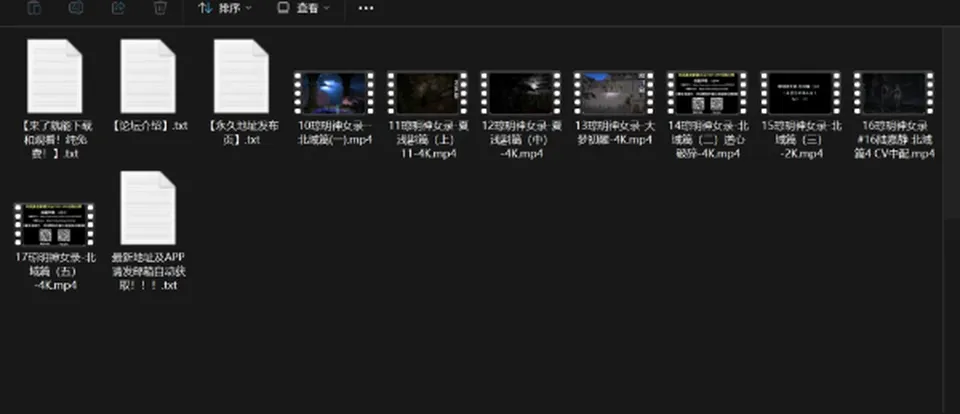The height and width of the screenshot is (414, 960).
Task: Select the 【永久地址发布页】.txt document icon
Action: pos(241,76)
